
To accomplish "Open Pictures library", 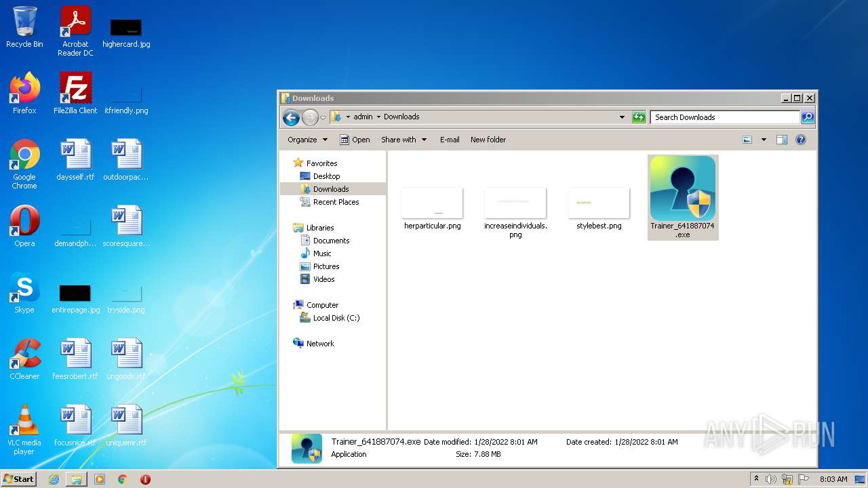I will (x=326, y=266).
